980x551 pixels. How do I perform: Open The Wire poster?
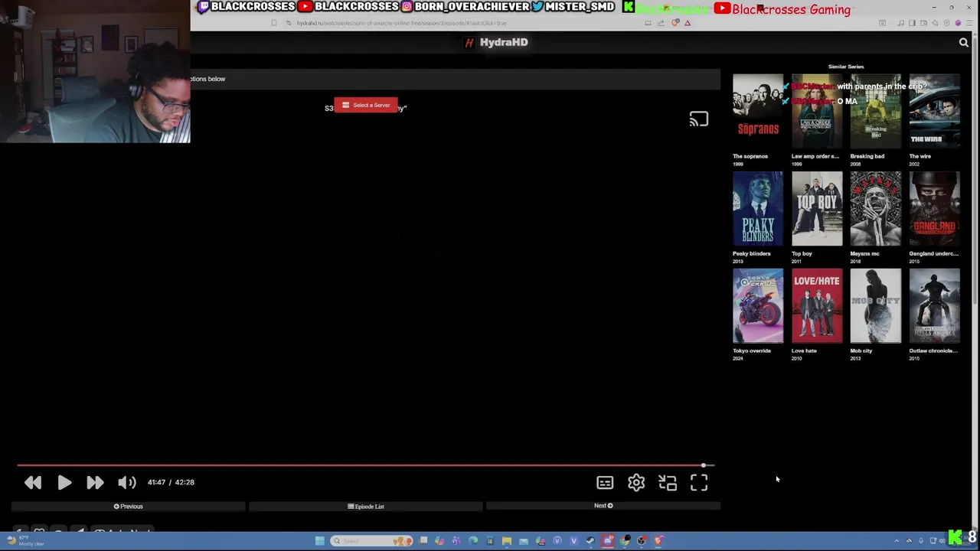pos(935,111)
